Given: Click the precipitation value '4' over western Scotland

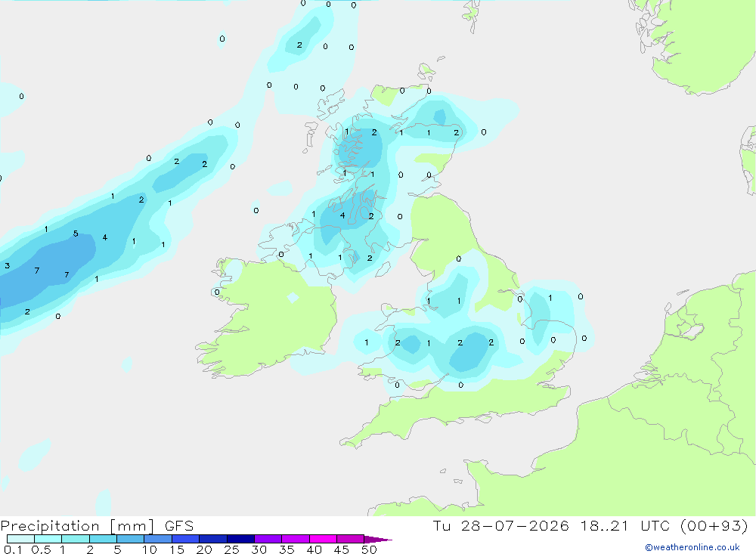Looking at the screenshot, I should 342,215.
